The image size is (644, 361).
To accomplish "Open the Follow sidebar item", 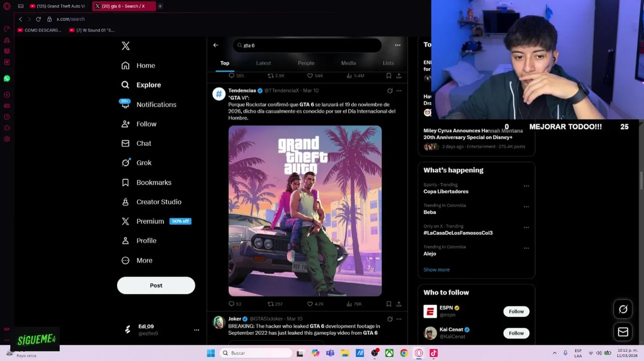I will click(x=139, y=124).
